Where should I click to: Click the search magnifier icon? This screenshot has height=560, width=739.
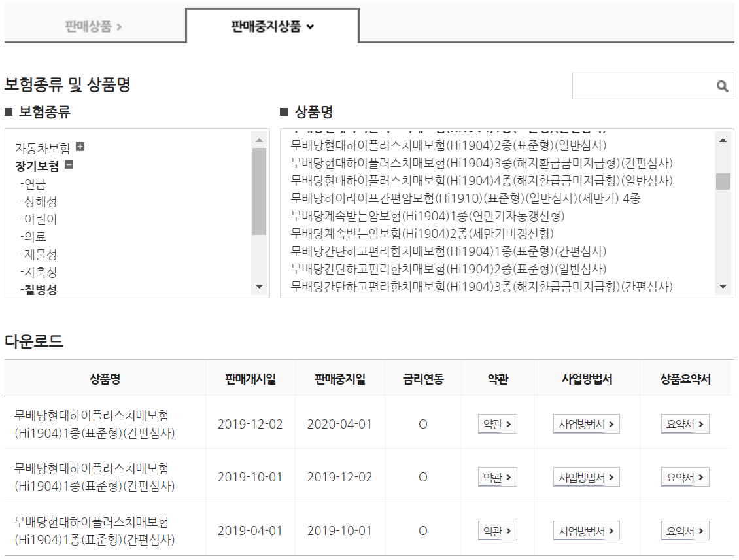point(722,86)
